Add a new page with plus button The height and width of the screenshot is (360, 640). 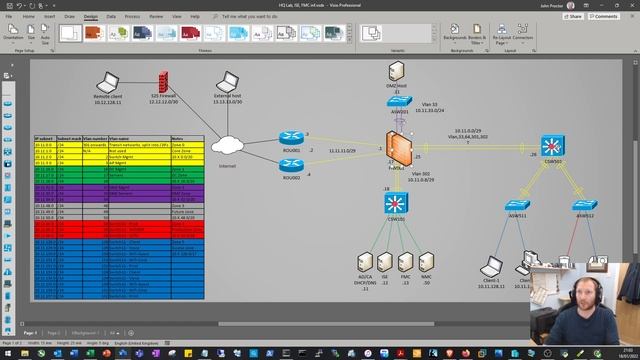coord(131,333)
